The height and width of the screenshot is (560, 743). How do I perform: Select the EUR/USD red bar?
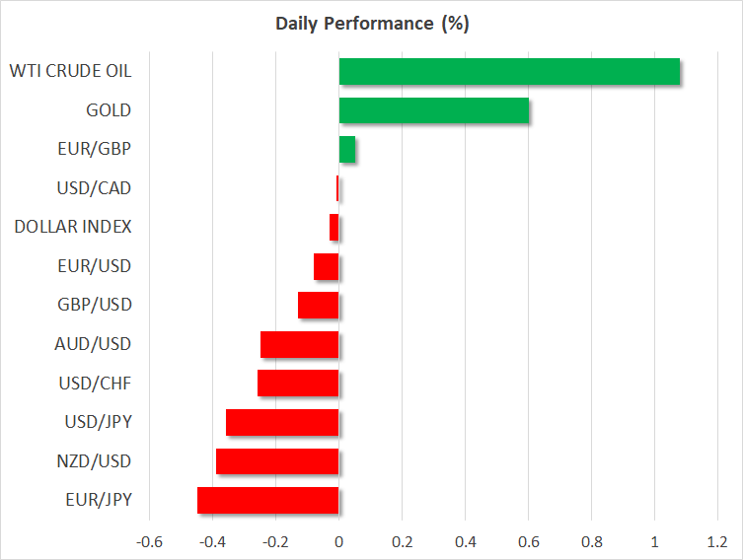(x=326, y=266)
